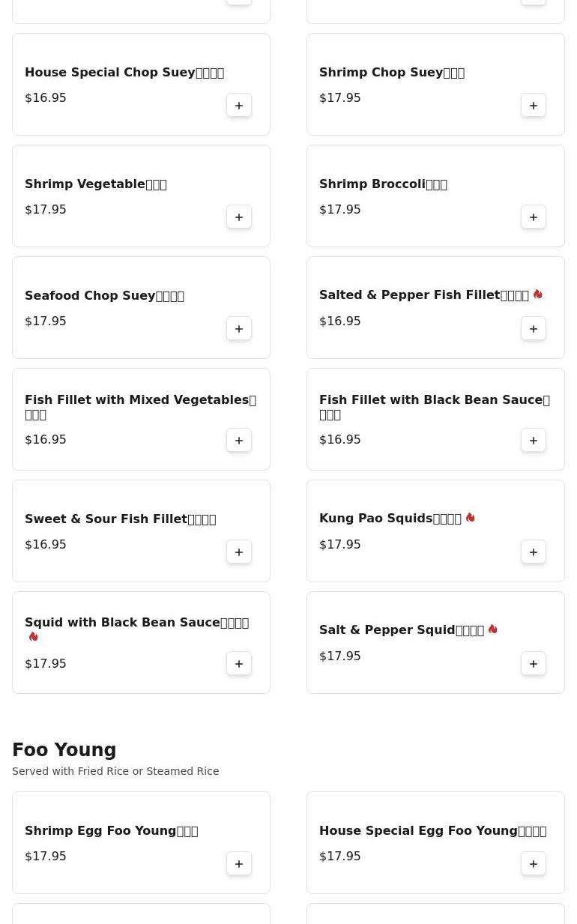Add House Special Egg Foo Young

click(534, 864)
